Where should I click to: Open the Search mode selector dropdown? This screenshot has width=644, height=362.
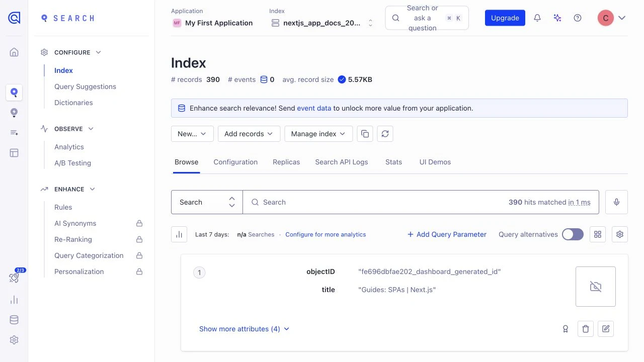pos(207,202)
